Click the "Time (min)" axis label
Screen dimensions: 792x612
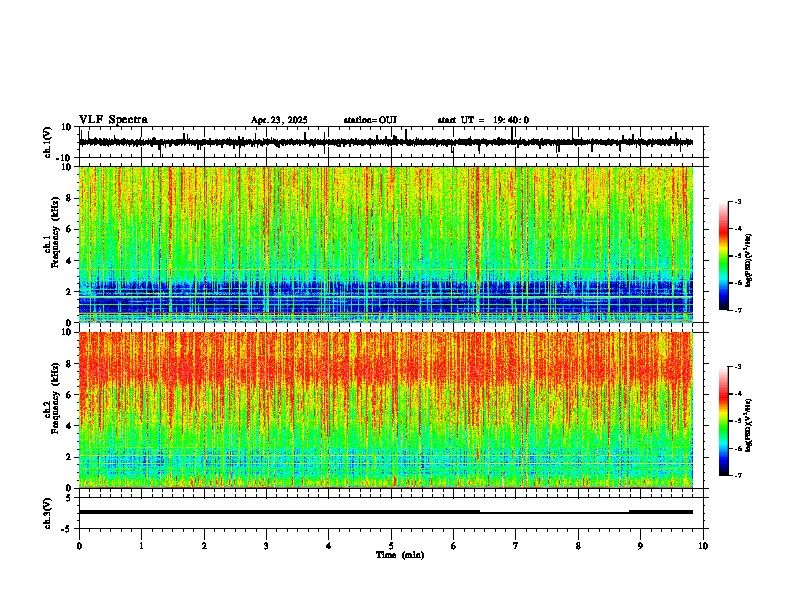pyautogui.click(x=400, y=555)
